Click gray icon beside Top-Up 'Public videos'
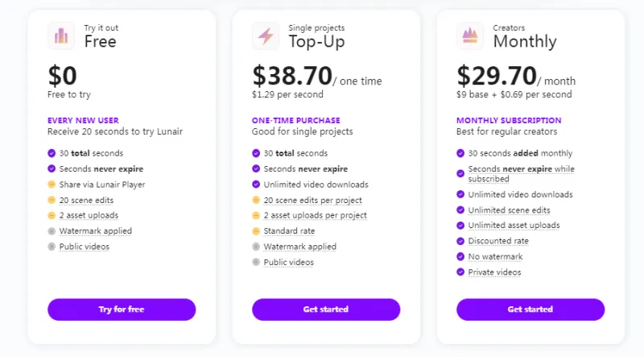Viewport: 644px width, 357px height. pyautogui.click(x=256, y=263)
